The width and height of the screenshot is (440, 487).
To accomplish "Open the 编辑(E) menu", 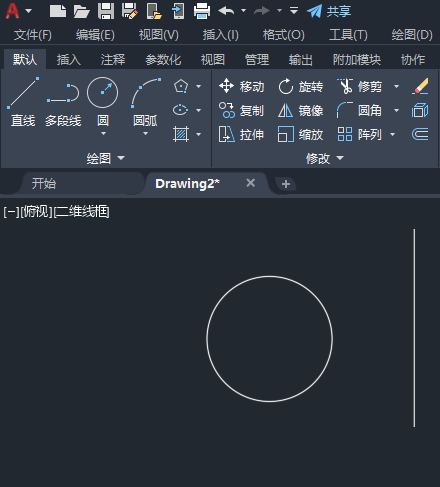I will pyautogui.click(x=95, y=35).
